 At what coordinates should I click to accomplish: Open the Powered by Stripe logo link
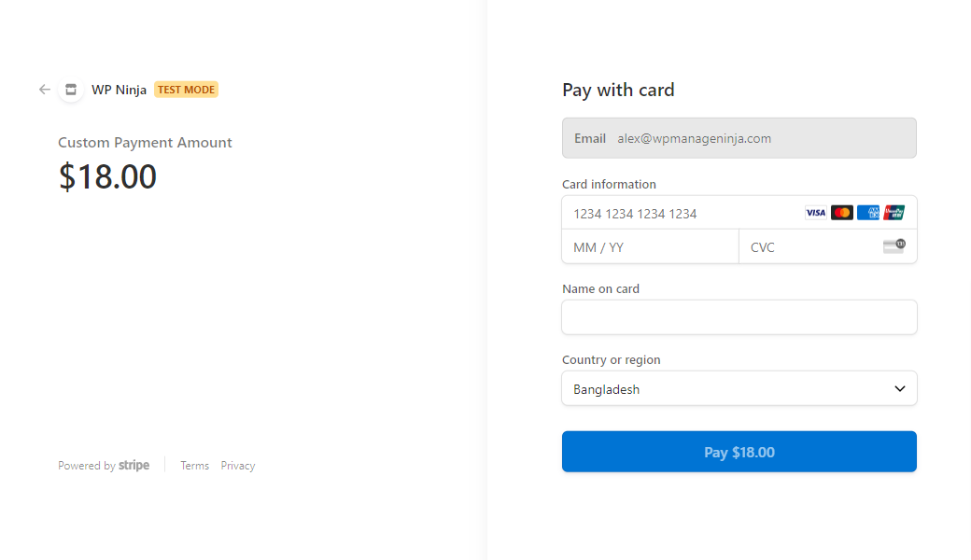tap(134, 466)
